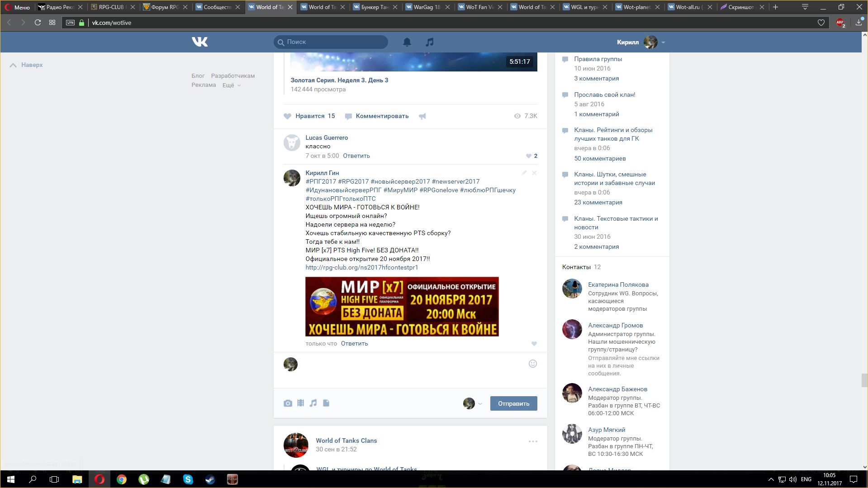Open the emoji smiley picker
Image resolution: width=868 pixels, height=488 pixels.
click(533, 364)
